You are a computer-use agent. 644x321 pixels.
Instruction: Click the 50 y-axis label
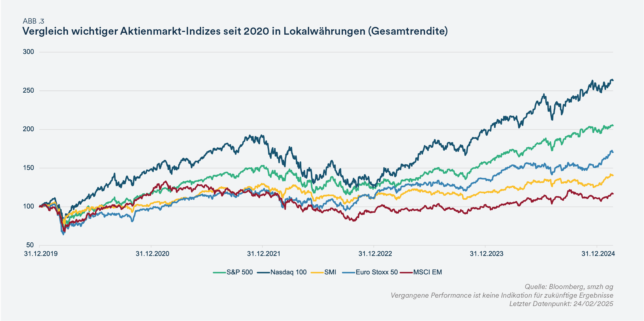click(30, 245)
